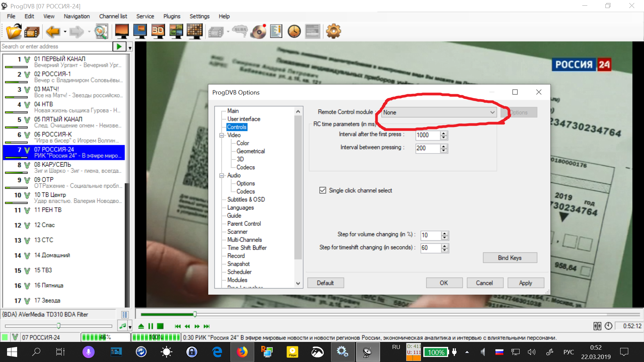The height and width of the screenshot is (362, 644).
Task: Open the Channel list menu
Action: [x=113, y=16]
